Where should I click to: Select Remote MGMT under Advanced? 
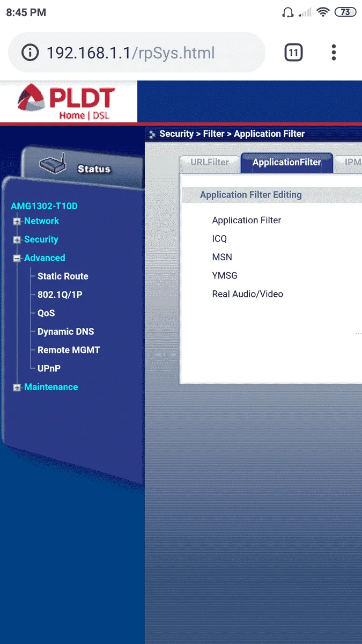(x=69, y=350)
